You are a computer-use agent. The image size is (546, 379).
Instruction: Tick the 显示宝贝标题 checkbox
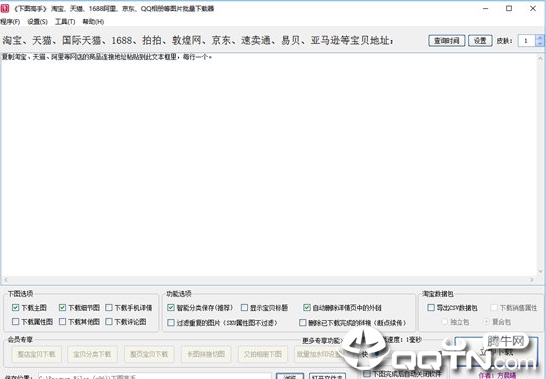[x=244, y=308]
